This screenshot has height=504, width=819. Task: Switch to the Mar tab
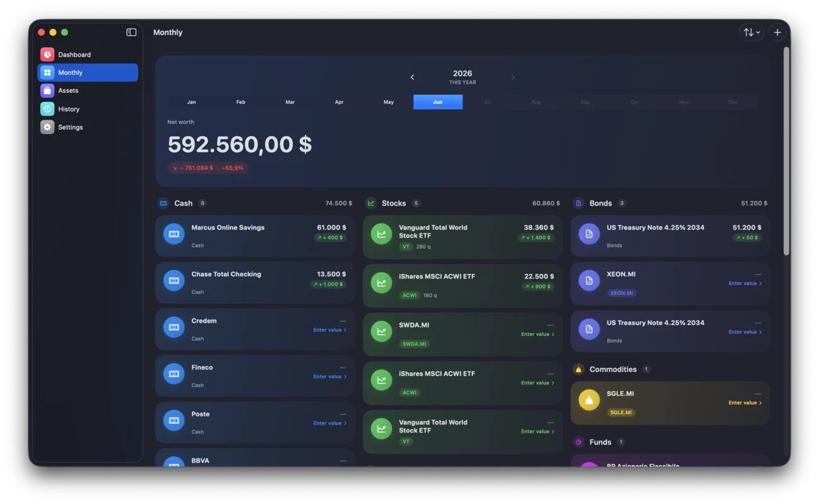coord(290,102)
